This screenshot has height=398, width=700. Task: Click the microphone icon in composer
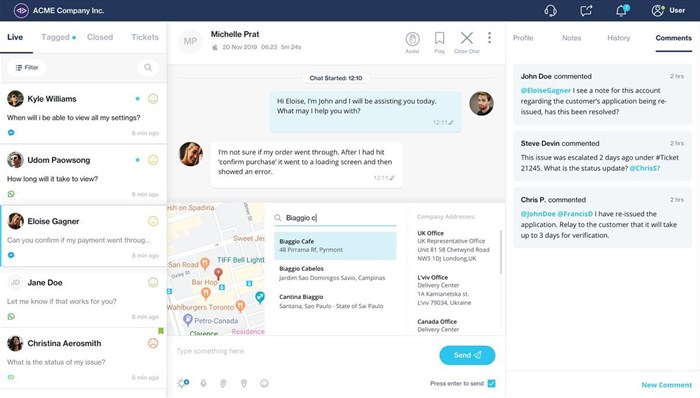click(203, 383)
